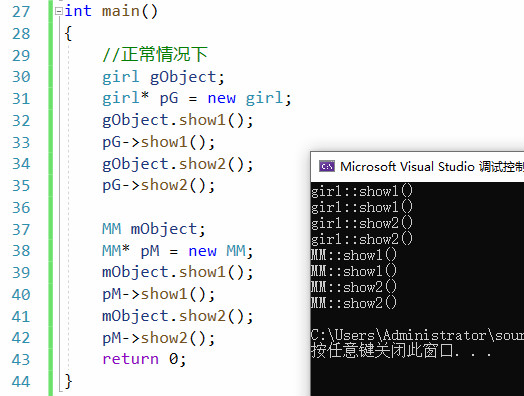The image size is (524, 396).
Task: Click the 'new' keyword on line 38
Action: point(203,251)
